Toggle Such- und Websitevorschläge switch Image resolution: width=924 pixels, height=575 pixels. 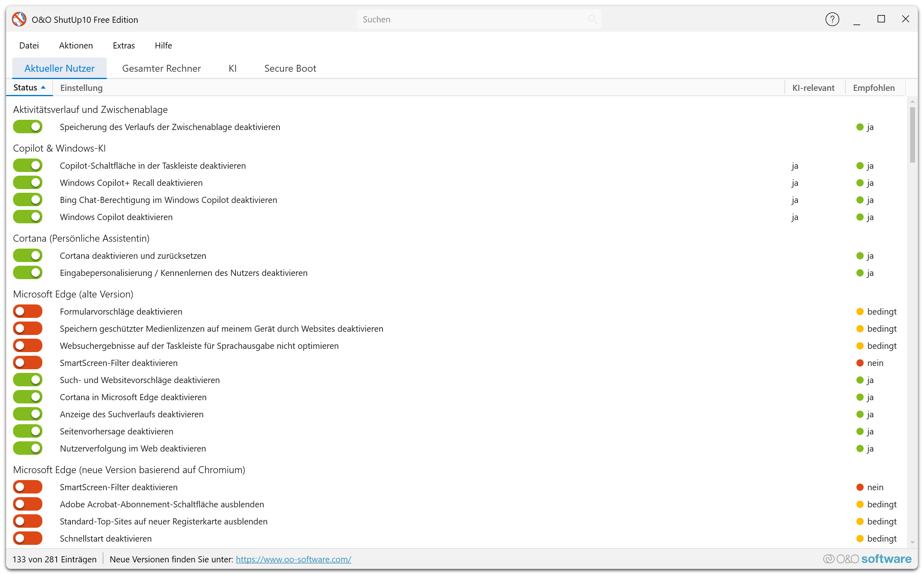(28, 380)
